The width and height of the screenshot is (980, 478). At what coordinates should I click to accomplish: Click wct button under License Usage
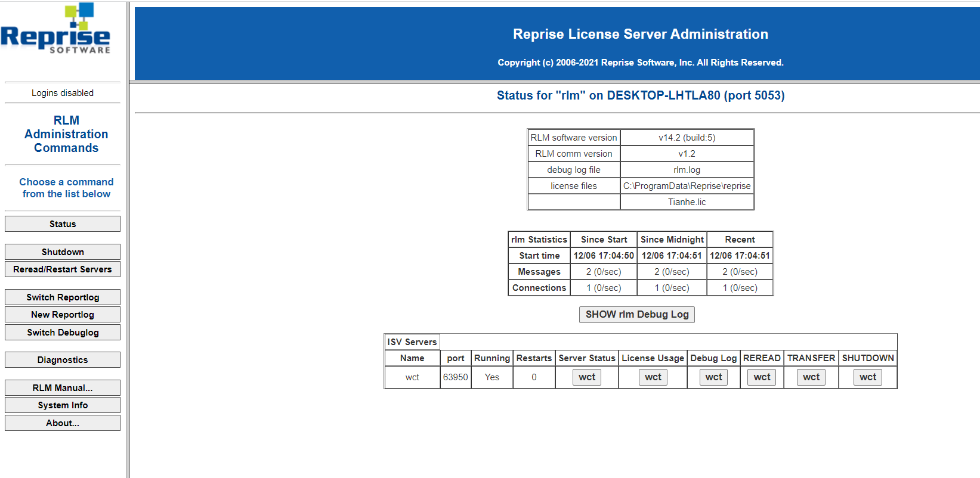[x=653, y=377]
